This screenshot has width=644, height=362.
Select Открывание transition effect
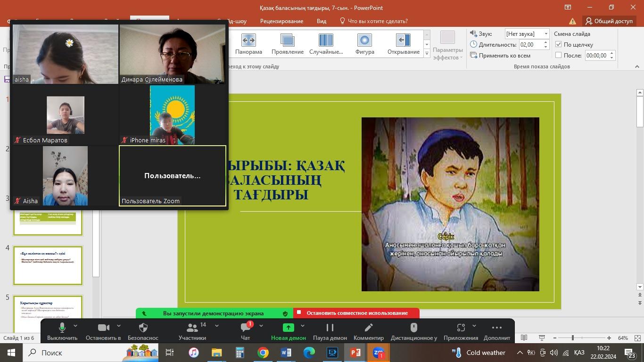click(x=403, y=44)
